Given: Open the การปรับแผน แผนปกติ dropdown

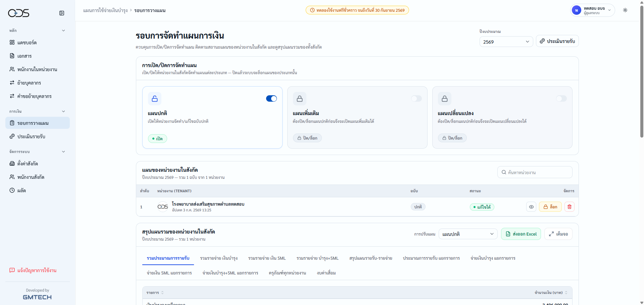Looking at the screenshot, I should tap(468, 234).
